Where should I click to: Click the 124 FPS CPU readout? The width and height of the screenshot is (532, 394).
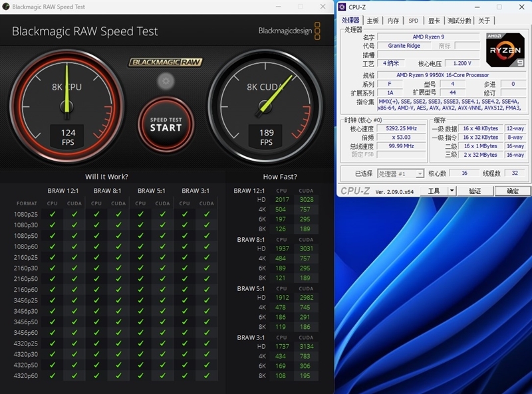[68, 137]
